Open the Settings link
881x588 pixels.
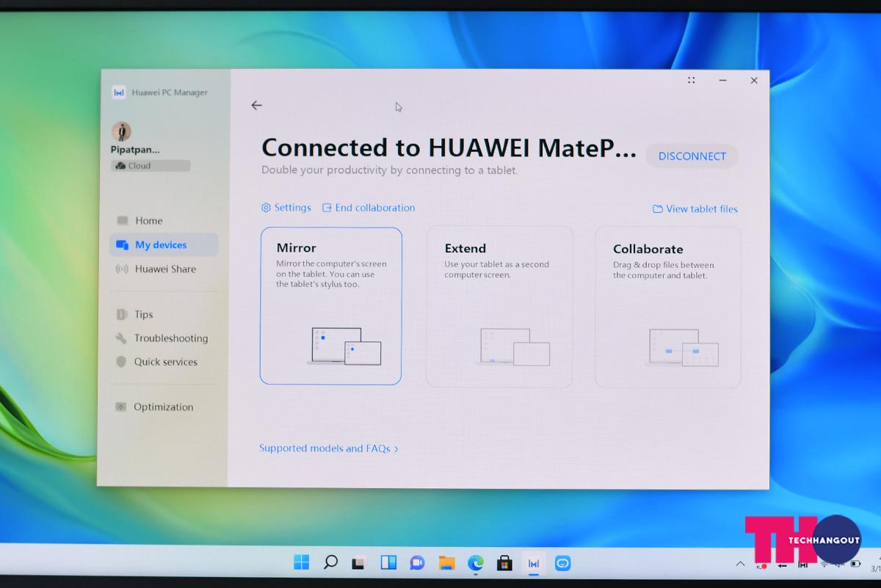[x=286, y=208]
